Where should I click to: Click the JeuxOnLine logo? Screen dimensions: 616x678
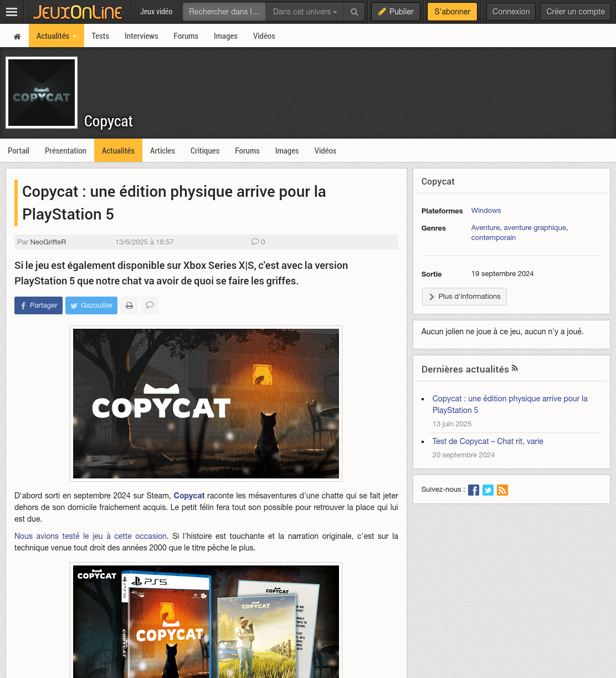(78, 12)
